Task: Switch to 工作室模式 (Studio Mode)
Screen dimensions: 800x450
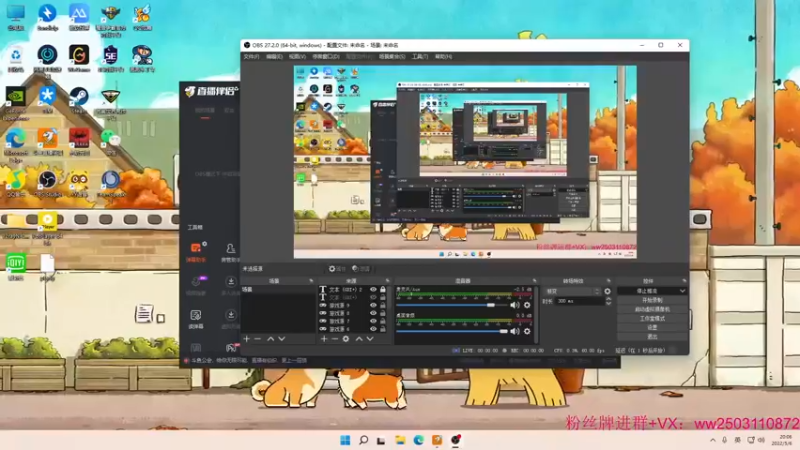Action: (x=652, y=318)
